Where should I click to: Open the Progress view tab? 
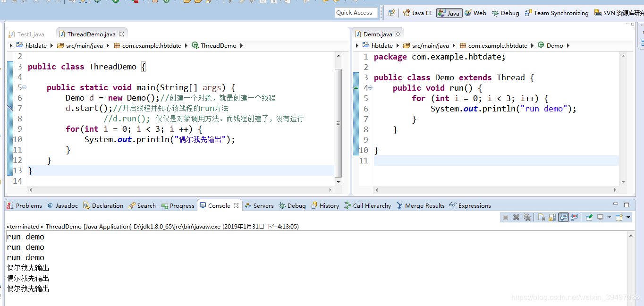click(178, 205)
